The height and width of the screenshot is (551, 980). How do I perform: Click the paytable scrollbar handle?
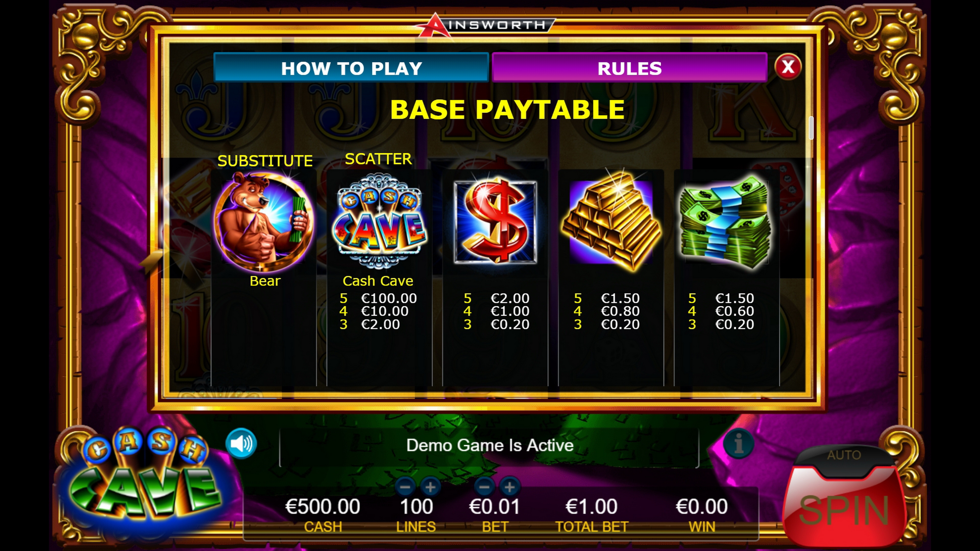(x=811, y=128)
